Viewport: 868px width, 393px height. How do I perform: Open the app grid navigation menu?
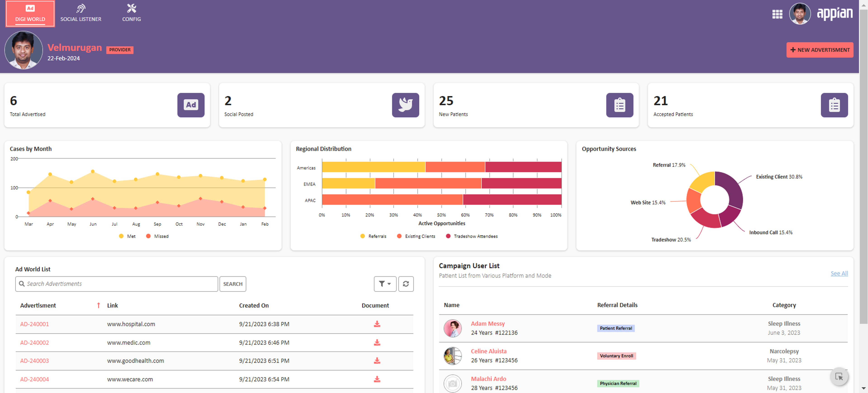click(777, 14)
